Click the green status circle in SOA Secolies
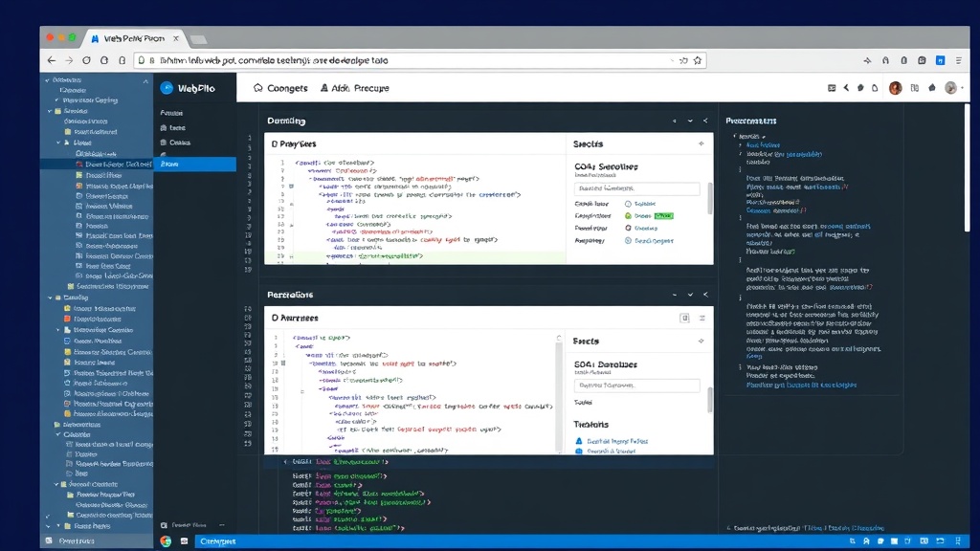 (x=628, y=216)
